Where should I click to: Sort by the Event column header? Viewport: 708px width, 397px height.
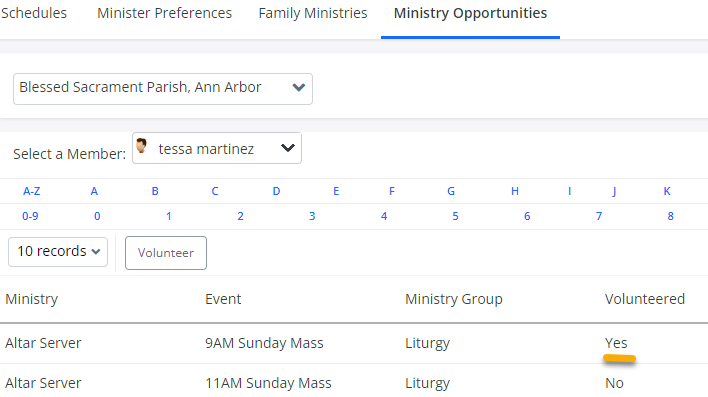click(223, 299)
